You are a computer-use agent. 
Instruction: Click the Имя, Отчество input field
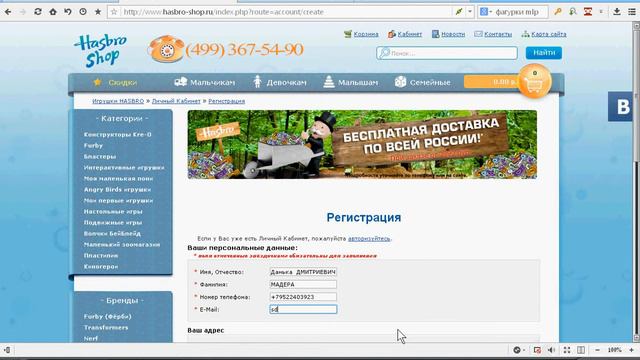[x=303, y=272]
